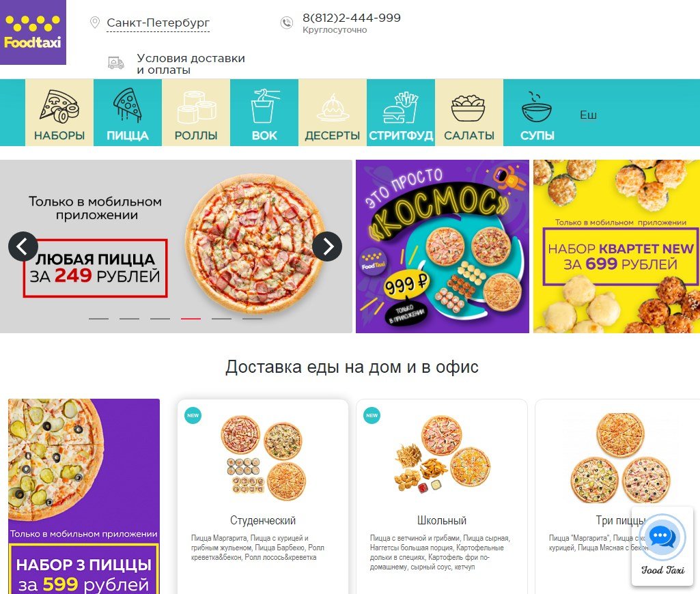700x594 pixels.
Task: Open the Foodtaxi logo home link
Action: click(33, 32)
